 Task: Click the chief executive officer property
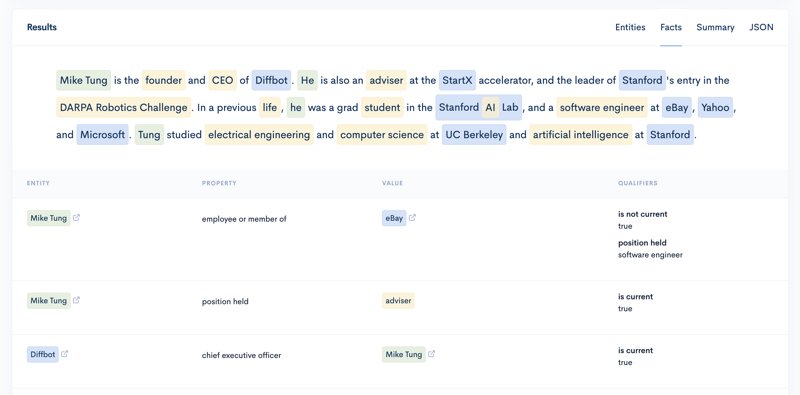tap(241, 355)
